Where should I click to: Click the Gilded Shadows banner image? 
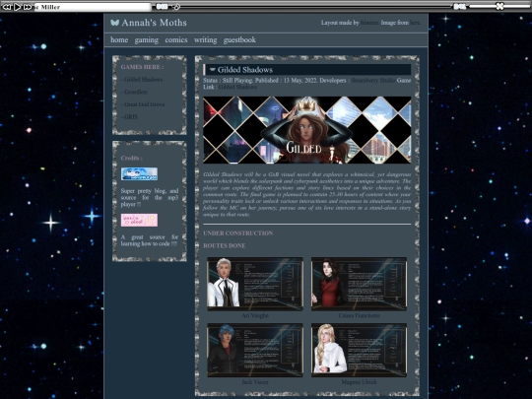(x=306, y=130)
